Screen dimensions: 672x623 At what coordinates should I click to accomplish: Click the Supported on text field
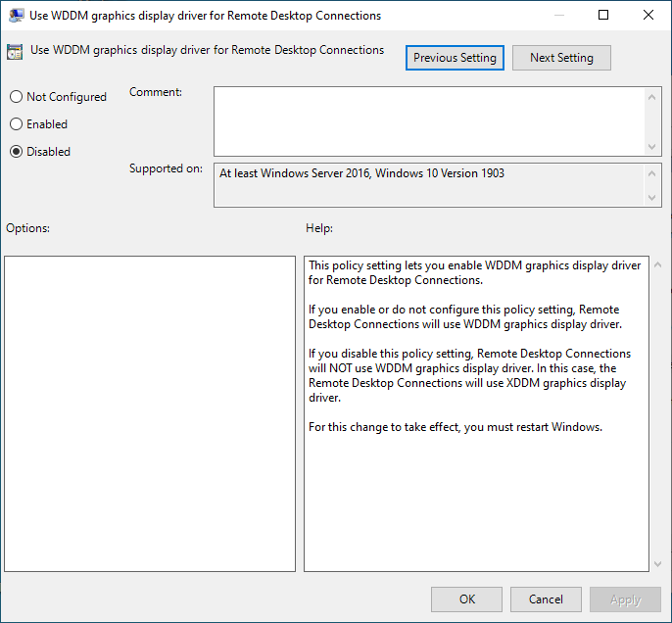pyautogui.click(x=429, y=185)
